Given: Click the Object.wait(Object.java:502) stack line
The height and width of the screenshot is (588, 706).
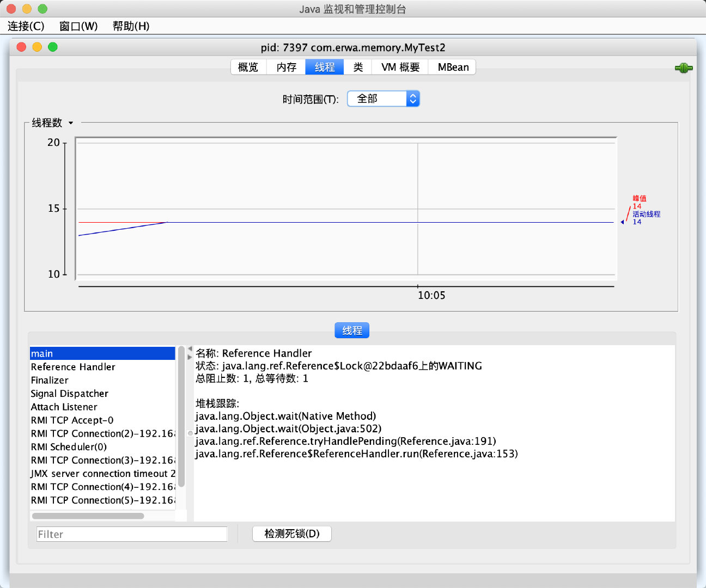Looking at the screenshot, I should click(x=289, y=428).
